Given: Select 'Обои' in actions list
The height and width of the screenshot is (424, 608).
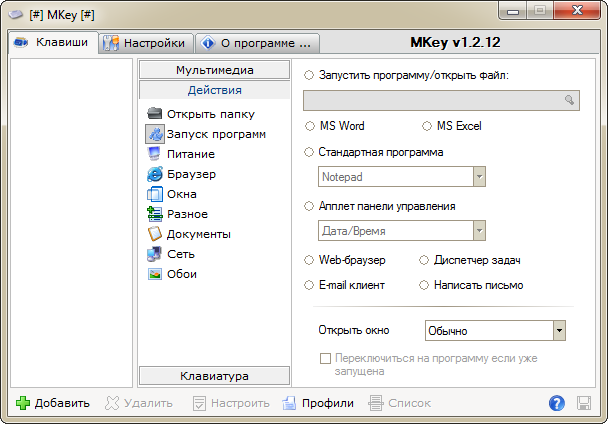Looking at the screenshot, I should click(181, 274).
